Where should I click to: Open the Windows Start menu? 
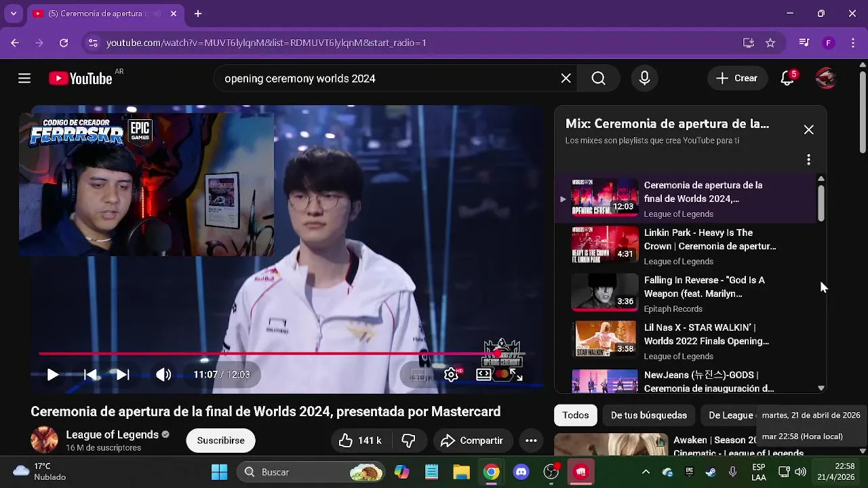tap(219, 472)
